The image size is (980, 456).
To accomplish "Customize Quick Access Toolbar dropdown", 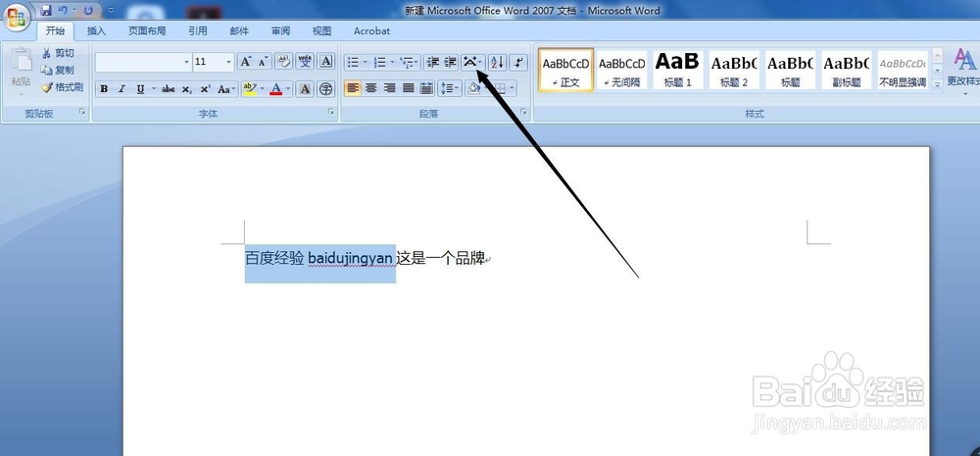I will click(111, 11).
